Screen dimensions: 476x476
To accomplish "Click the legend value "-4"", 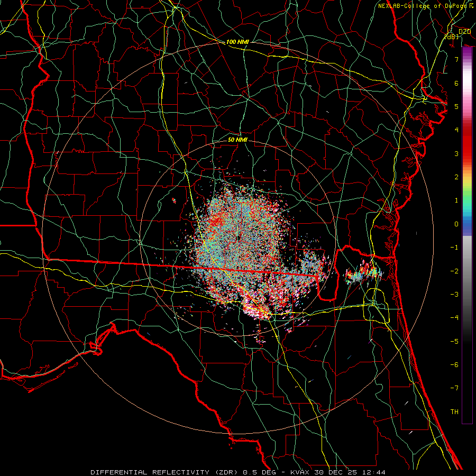I will [454, 318].
